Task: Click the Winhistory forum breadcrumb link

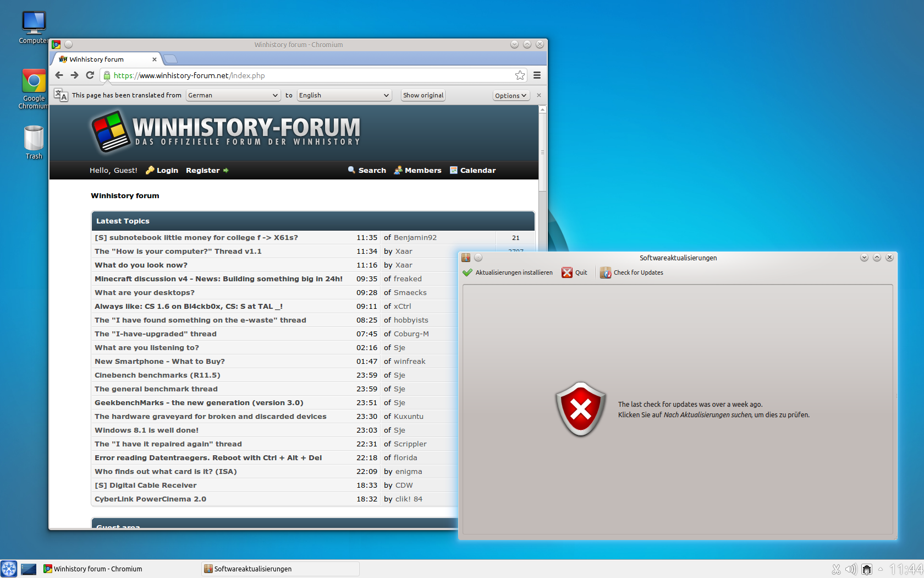Action: pos(125,195)
